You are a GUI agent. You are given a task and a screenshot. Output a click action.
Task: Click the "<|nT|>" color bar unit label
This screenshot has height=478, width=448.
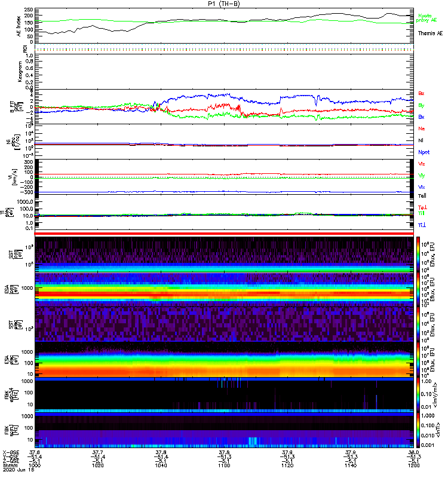(x=437, y=430)
